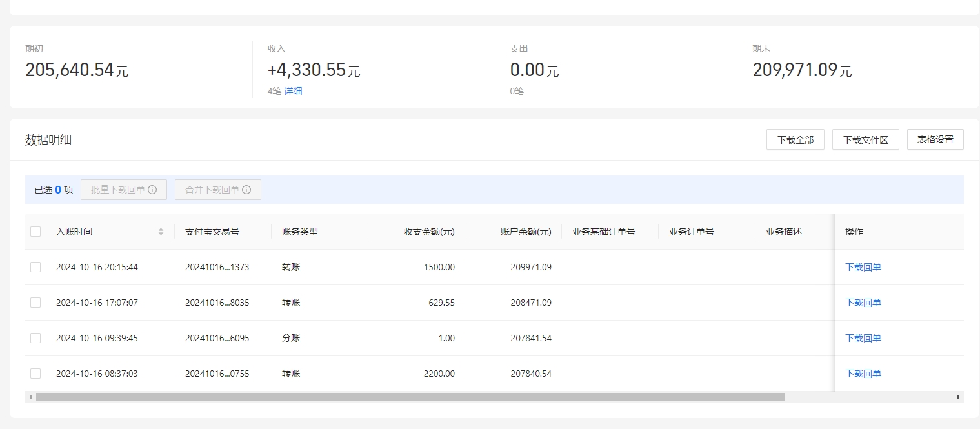Sort transactions by 入账时间 ascending

[x=161, y=228]
